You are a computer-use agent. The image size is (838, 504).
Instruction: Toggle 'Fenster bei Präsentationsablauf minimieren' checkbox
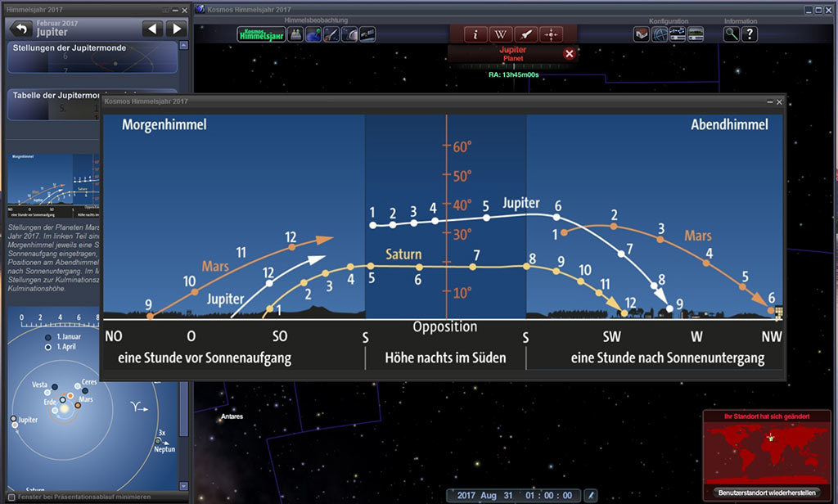point(11,497)
